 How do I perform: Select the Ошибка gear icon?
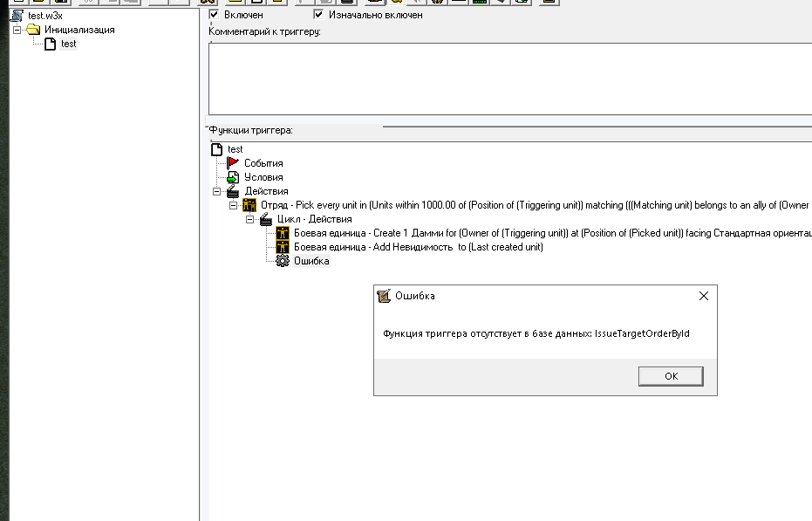pos(283,261)
